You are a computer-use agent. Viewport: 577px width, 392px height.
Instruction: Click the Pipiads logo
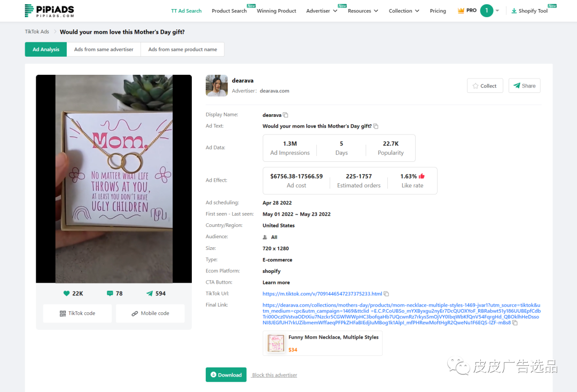tap(49, 11)
